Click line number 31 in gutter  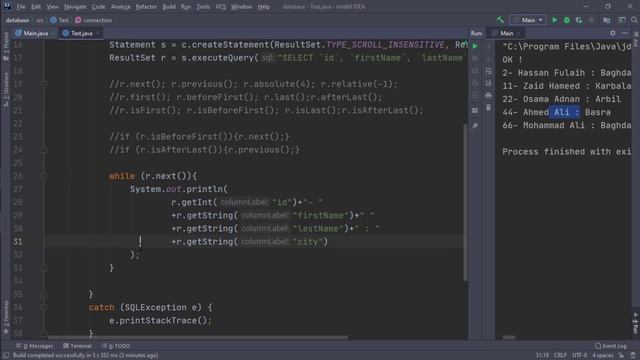tap(18, 242)
